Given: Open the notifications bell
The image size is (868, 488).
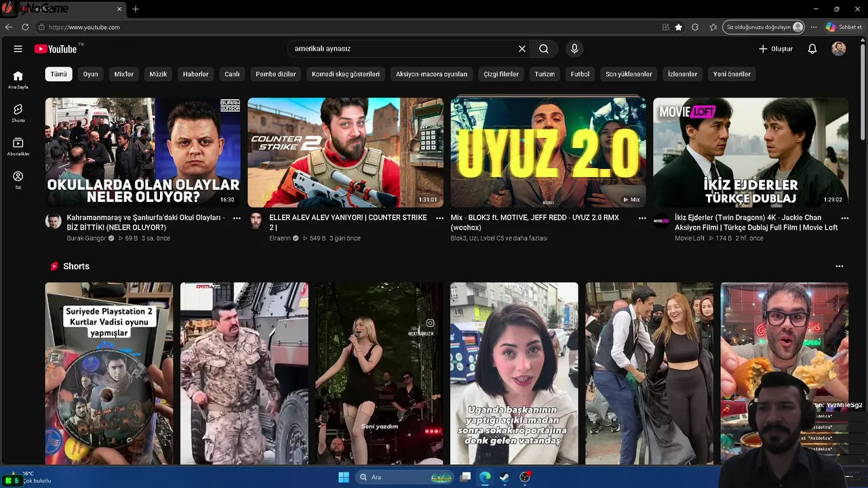Looking at the screenshot, I should [x=812, y=49].
